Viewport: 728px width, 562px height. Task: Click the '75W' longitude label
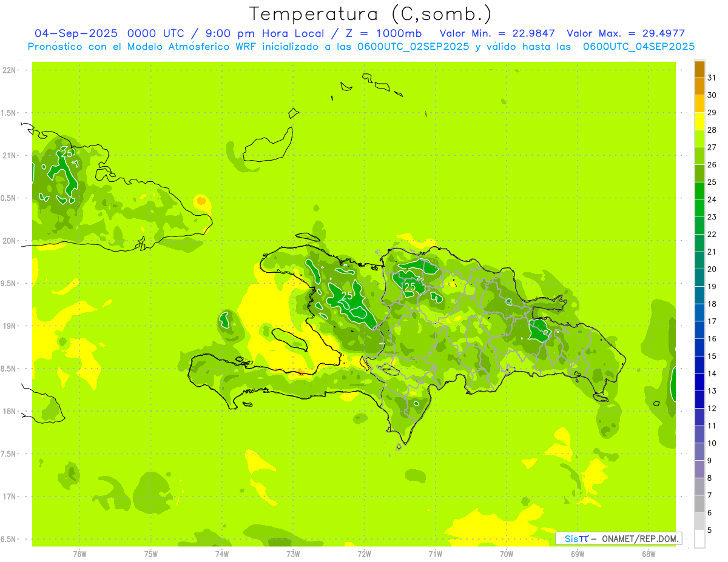[x=151, y=554]
